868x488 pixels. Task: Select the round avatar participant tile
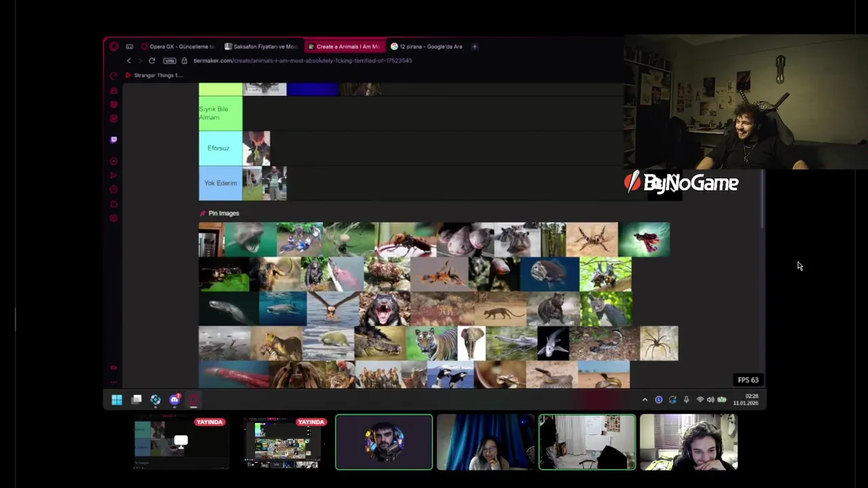(384, 442)
